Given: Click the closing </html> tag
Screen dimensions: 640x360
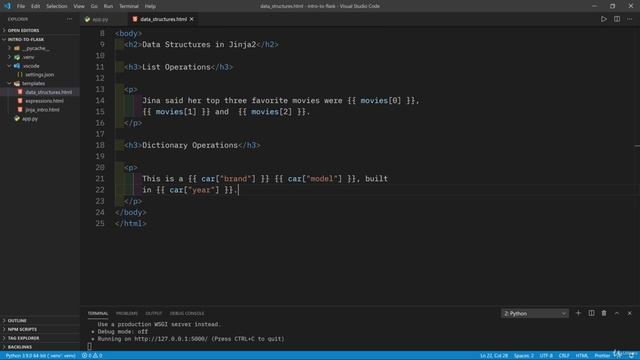Looking at the screenshot, I should (x=131, y=224).
